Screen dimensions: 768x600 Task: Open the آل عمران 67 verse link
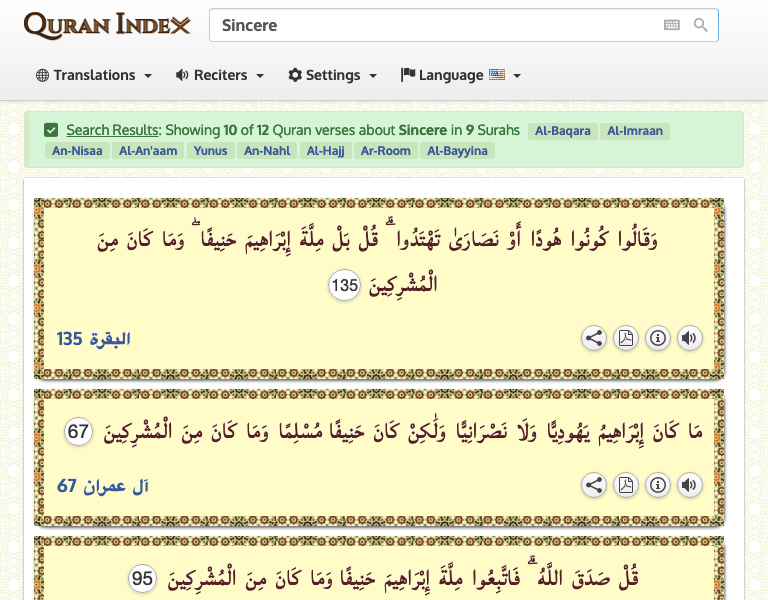point(102,486)
